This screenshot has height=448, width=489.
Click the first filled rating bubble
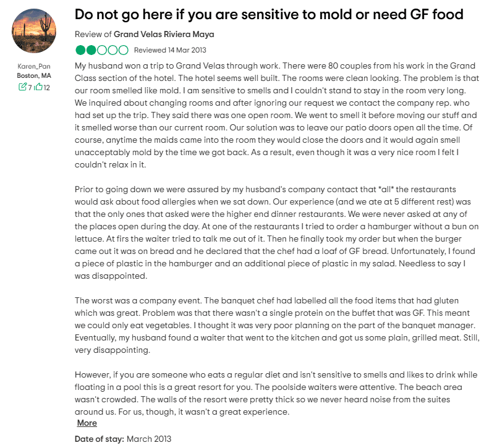[80, 50]
